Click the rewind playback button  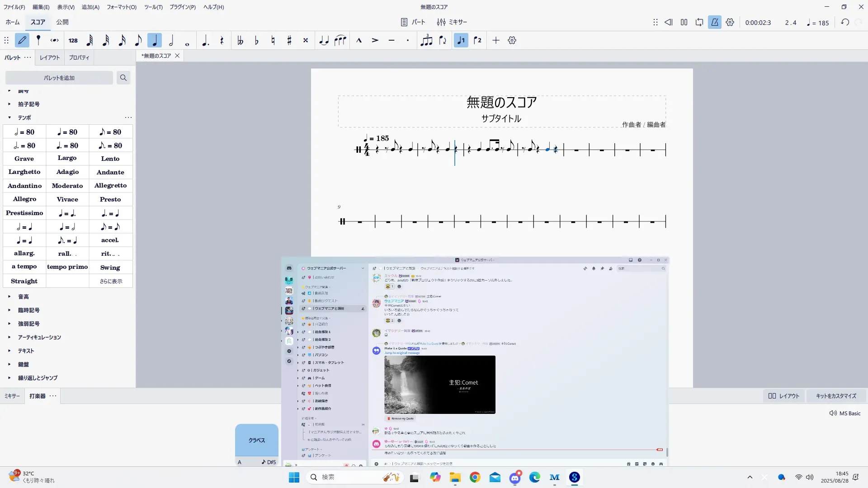(668, 22)
